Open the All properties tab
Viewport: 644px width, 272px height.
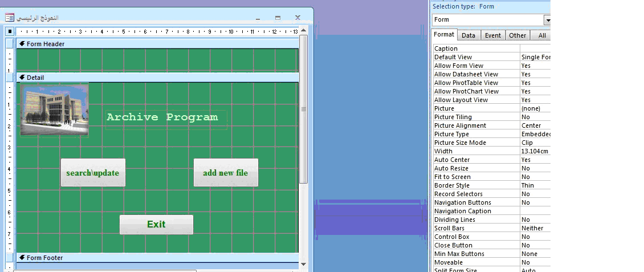(541, 35)
